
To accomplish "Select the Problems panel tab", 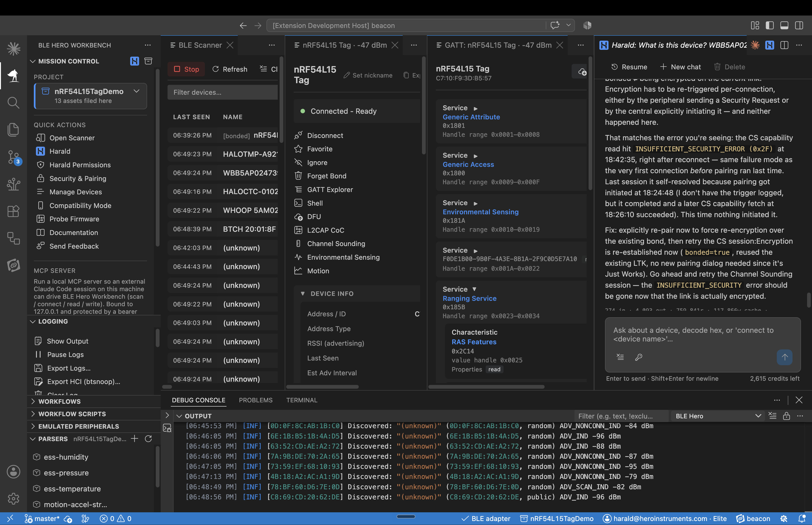I will [256, 400].
